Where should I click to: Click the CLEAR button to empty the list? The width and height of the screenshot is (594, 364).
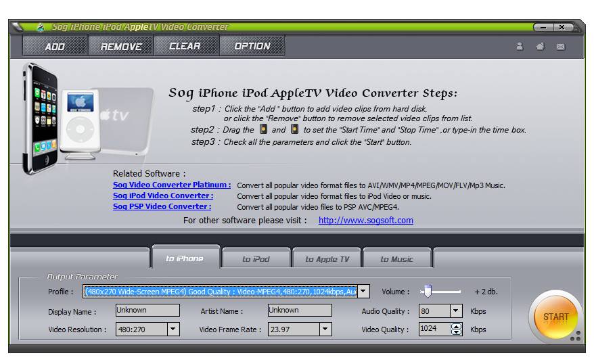coord(186,46)
